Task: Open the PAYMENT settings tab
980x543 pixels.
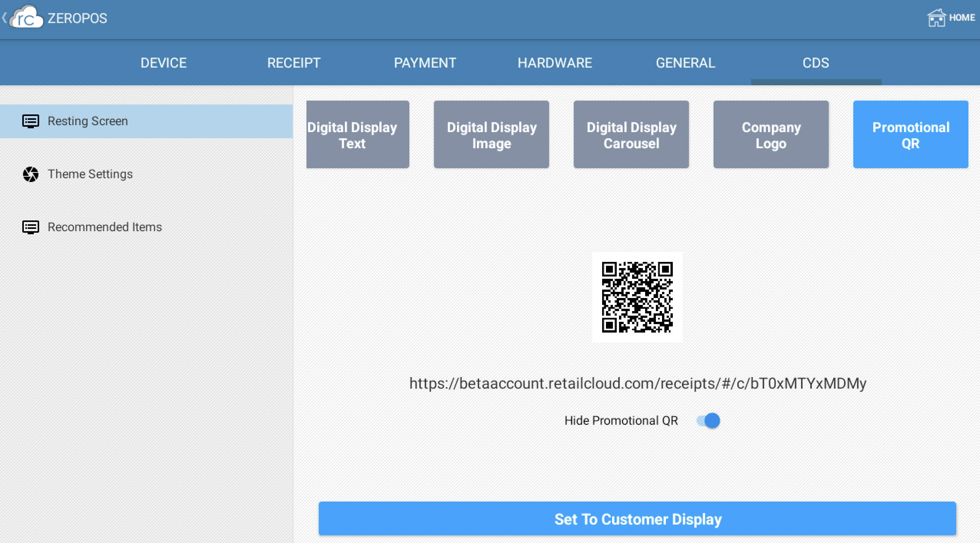Action: click(x=425, y=63)
